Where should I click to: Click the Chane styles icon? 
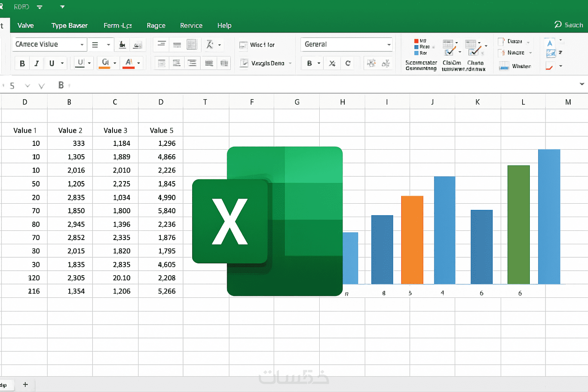pyautogui.click(x=473, y=47)
